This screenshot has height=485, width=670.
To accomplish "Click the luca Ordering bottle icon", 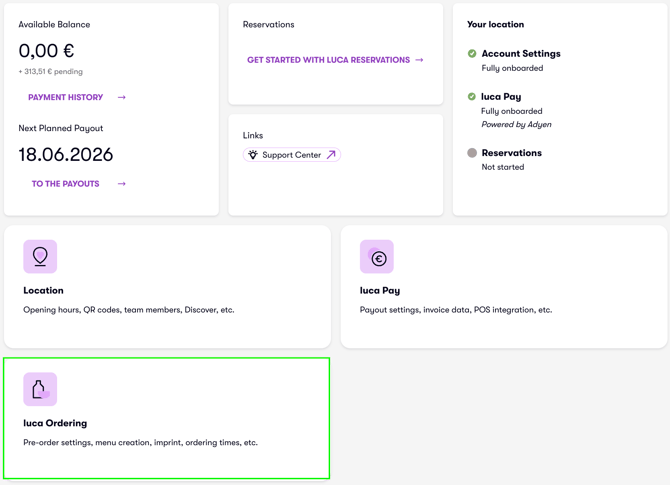I will [x=40, y=389].
